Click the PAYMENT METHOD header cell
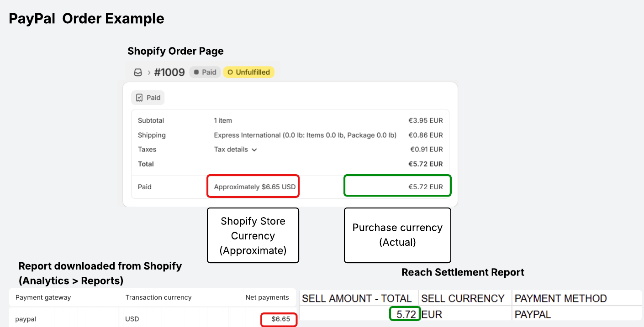The width and height of the screenshot is (644, 327). (577, 298)
